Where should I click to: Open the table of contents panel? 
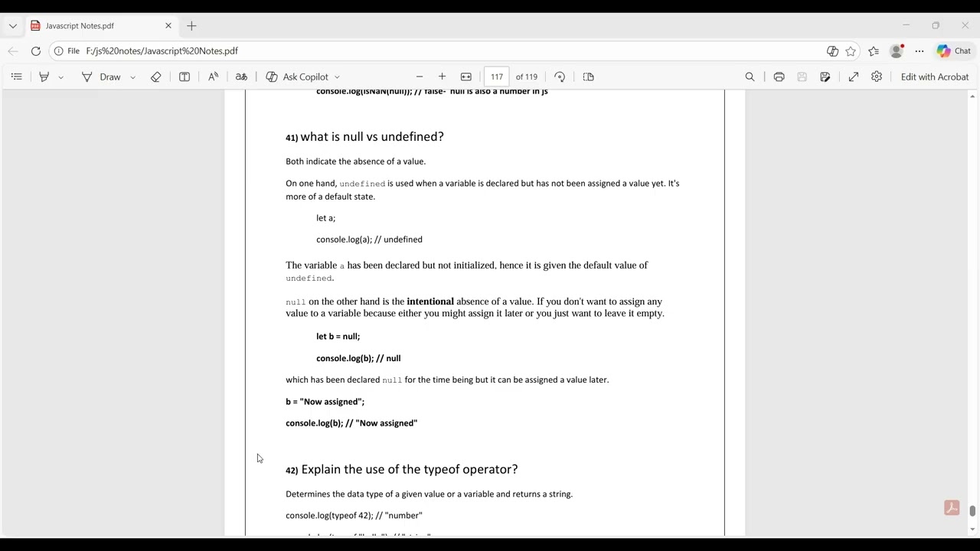(16, 77)
